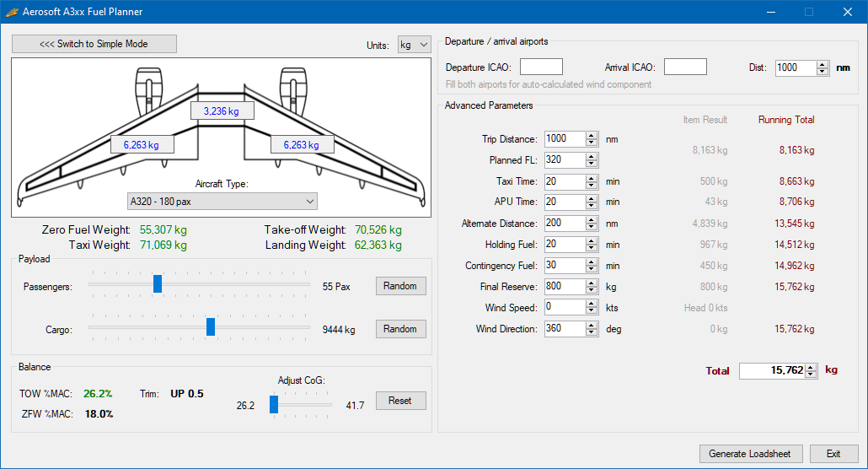Image resolution: width=868 pixels, height=469 pixels.
Task: Increase Final Reserve with up arrow
Action: pyautogui.click(x=592, y=283)
